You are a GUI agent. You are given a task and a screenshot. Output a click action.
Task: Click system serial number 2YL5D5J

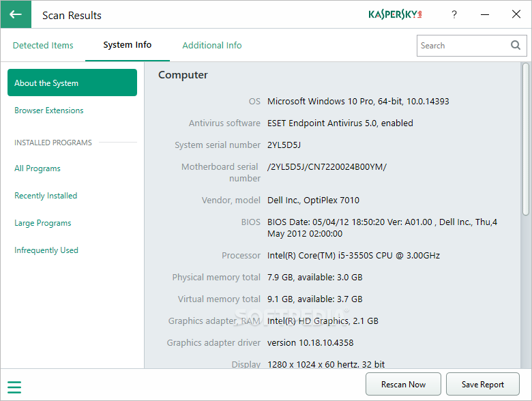click(x=284, y=145)
